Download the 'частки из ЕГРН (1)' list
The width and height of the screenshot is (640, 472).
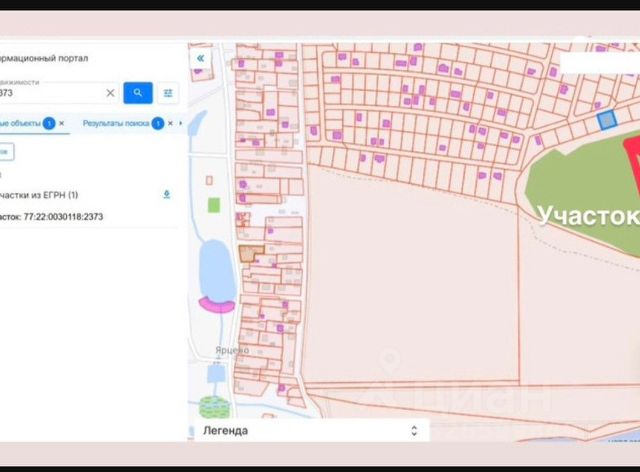pos(167,194)
